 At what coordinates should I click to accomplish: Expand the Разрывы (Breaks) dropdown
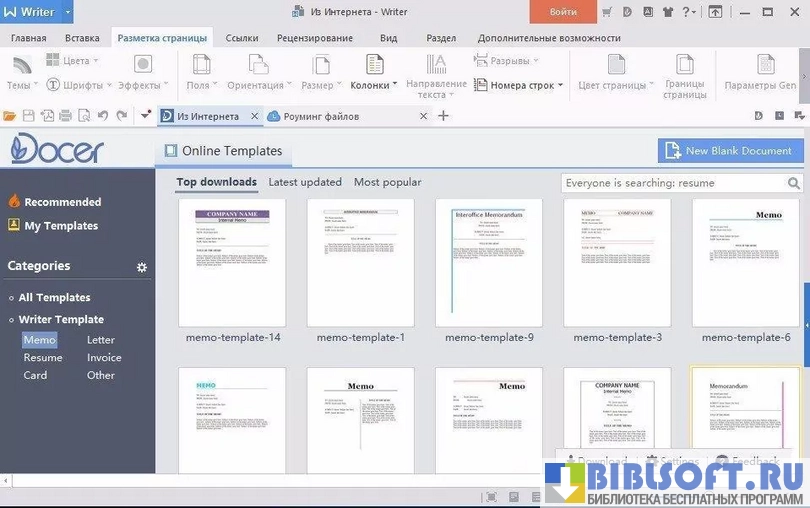536,61
